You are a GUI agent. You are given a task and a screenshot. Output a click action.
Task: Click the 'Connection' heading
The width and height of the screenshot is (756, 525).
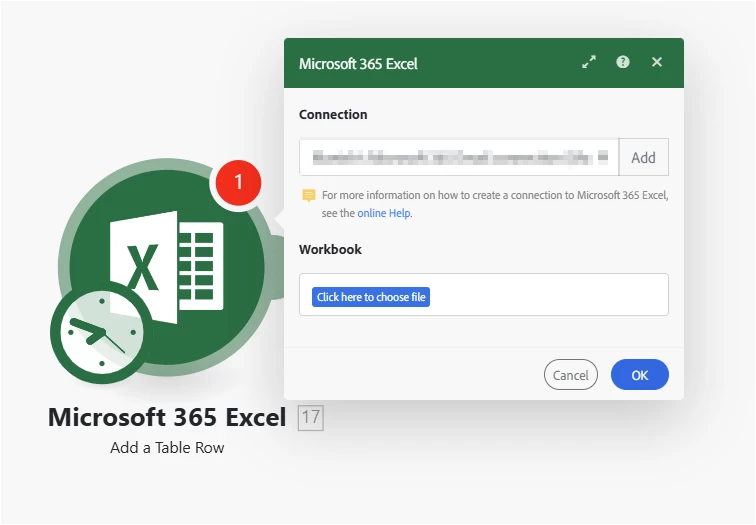[333, 114]
